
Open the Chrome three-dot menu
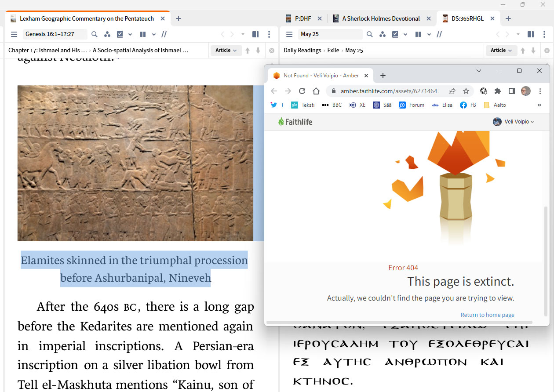pyautogui.click(x=540, y=91)
